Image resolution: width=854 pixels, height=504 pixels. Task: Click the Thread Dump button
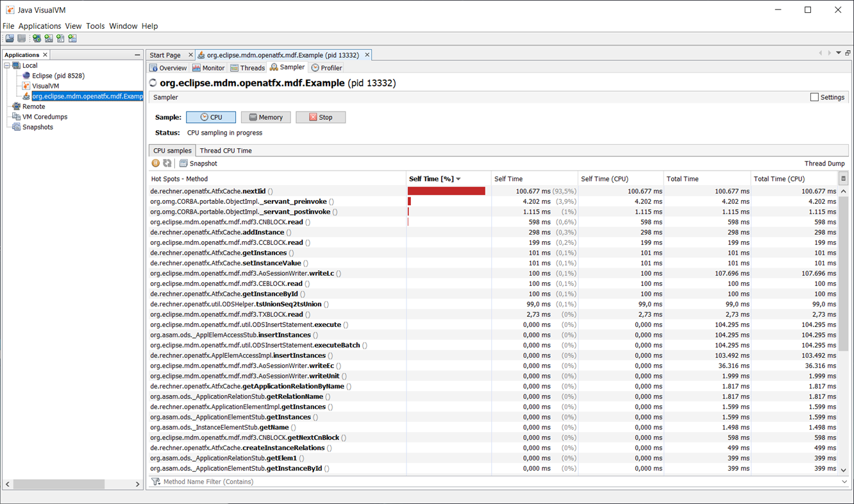[x=824, y=164]
